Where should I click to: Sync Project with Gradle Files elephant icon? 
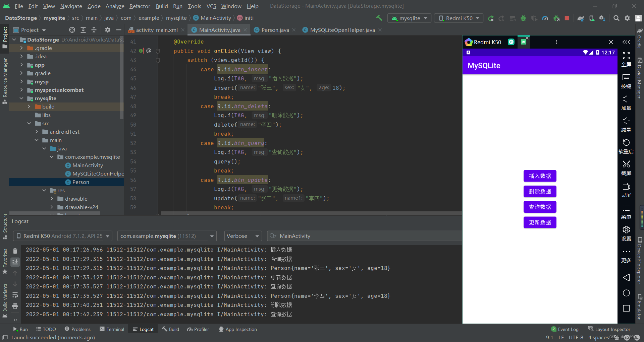tap(581, 18)
